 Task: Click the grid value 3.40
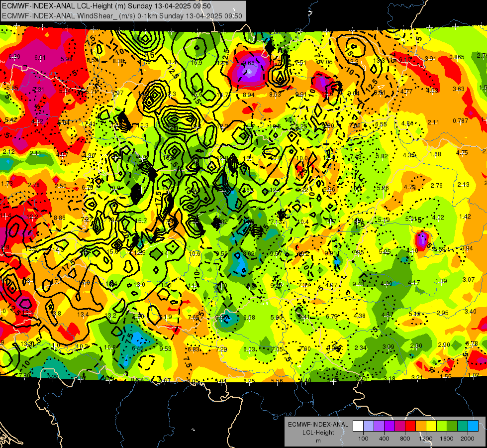[x=471, y=312]
